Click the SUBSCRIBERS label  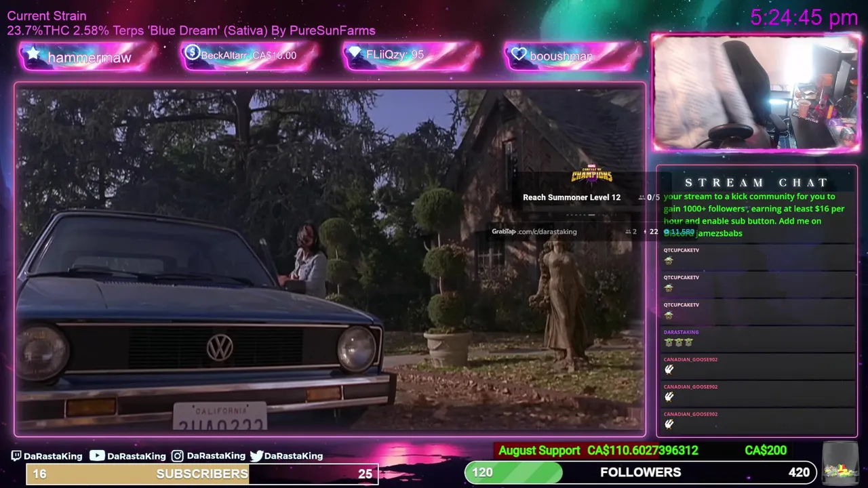202,473
